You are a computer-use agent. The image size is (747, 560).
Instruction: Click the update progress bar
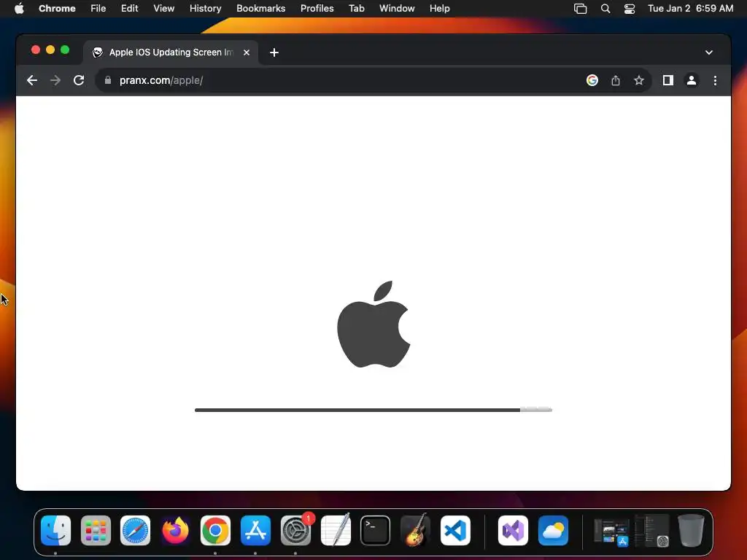coord(373,410)
